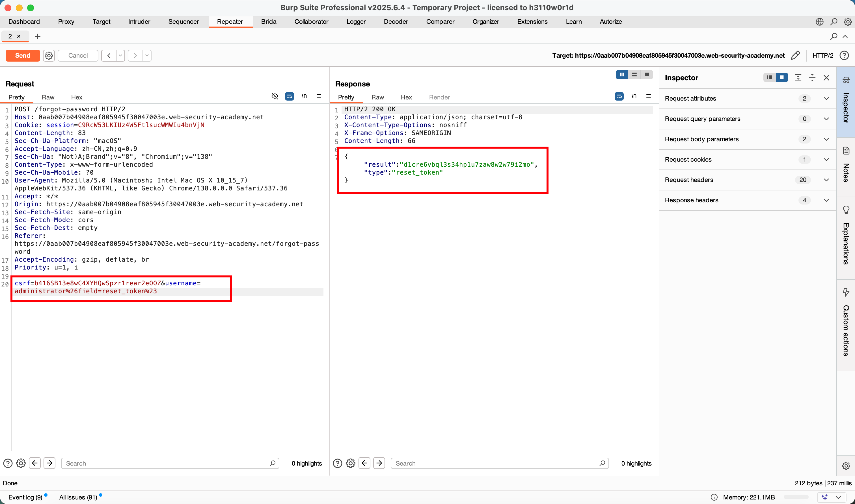855x504 pixels.
Task: Switch request view to Hex
Action: (x=76, y=97)
